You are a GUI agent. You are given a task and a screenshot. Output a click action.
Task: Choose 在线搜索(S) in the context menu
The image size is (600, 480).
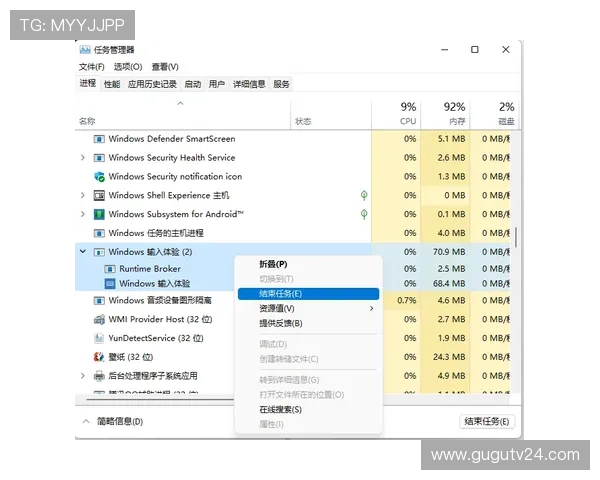(x=308, y=410)
